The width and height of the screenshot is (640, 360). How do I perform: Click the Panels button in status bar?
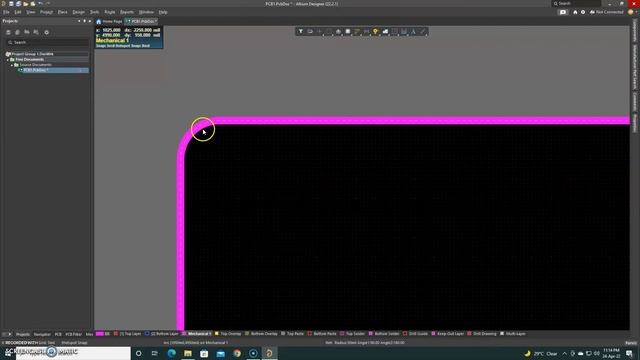(x=631, y=343)
